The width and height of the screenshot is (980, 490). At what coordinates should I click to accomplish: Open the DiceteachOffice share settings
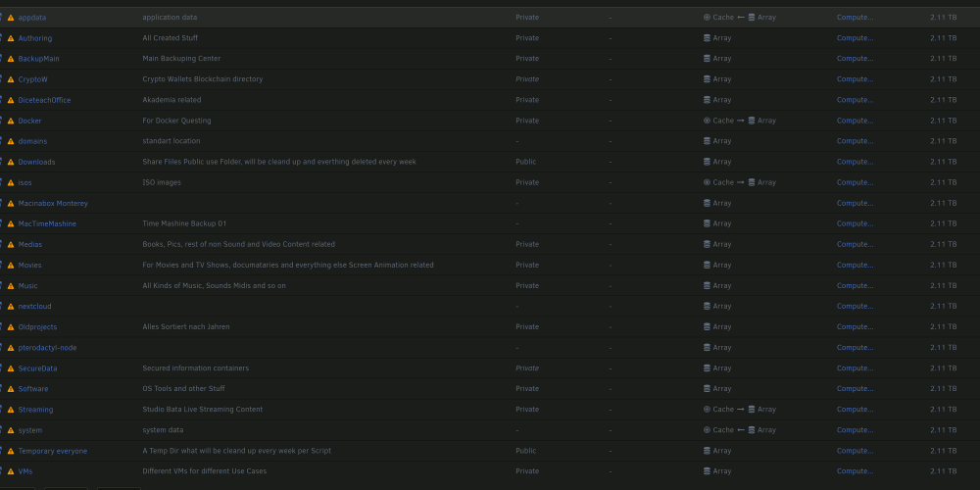[x=44, y=100]
